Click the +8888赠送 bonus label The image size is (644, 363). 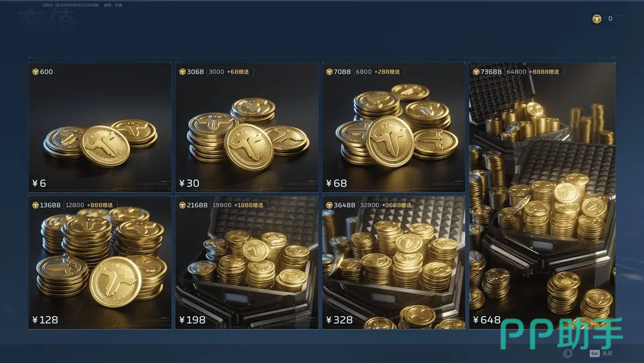544,72
